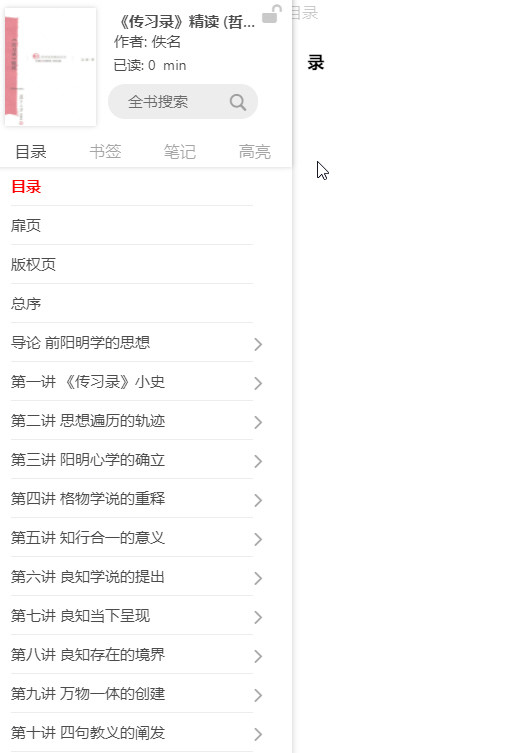Select the 目录 tab
Screen dimensions: 521x753
pyautogui.click(x=31, y=152)
